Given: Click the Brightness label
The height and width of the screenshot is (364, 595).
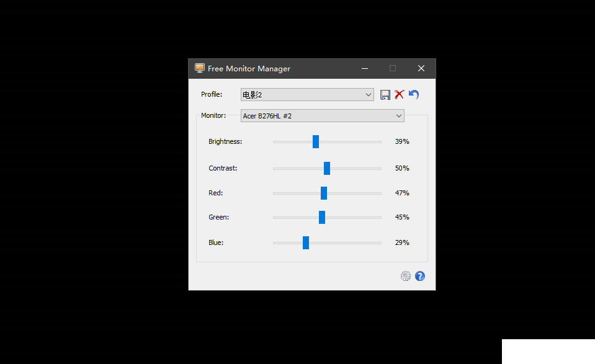Looking at the screenshot, I should [x=225, y=141].
